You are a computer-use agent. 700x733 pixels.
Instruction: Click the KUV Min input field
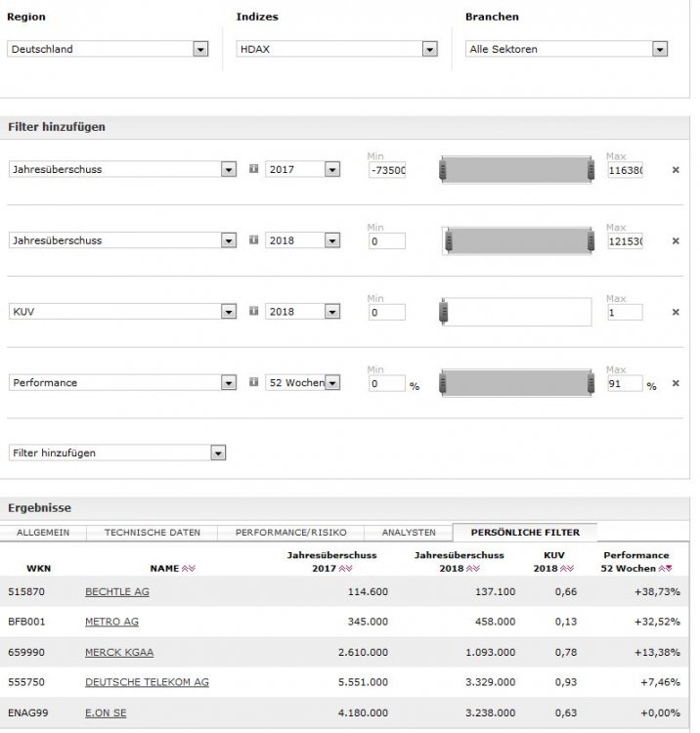tap(387, 313)
